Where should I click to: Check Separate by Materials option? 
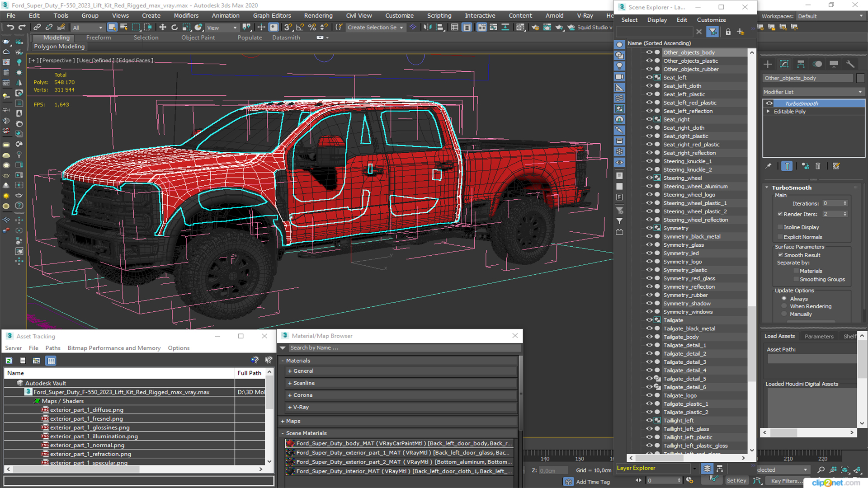pos(796,271)
